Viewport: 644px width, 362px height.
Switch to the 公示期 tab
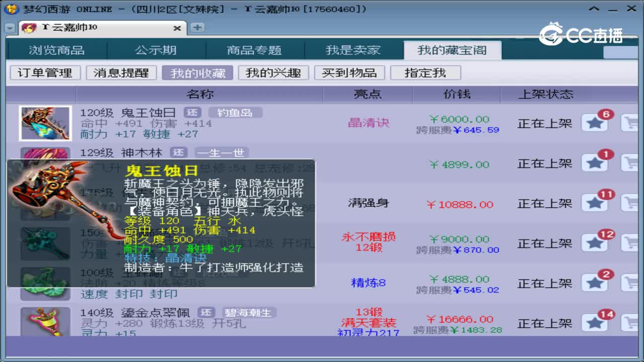click(155, 50)
